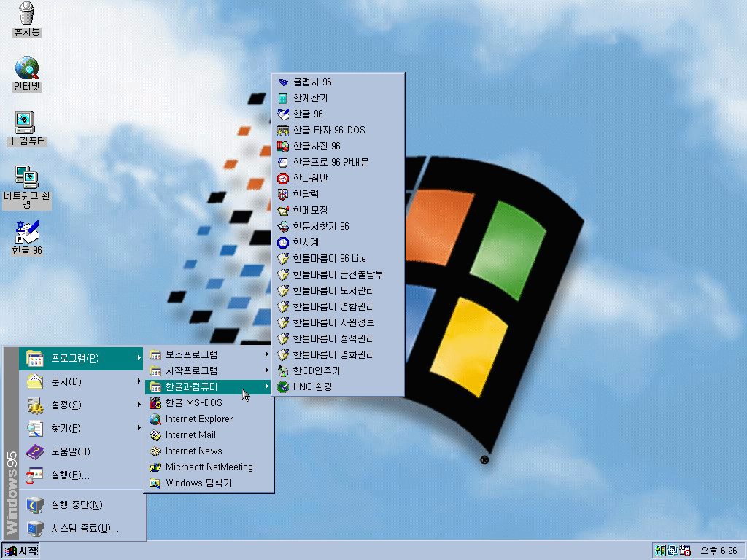
Task: Launch Internet Explorer from the programs menu
Action: pyautogui.click(x=209, y=419)
